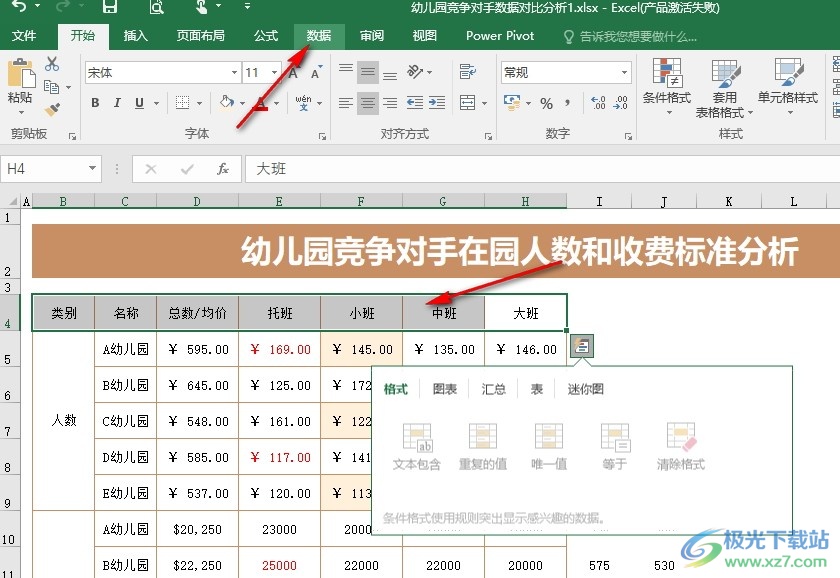The width and height of the screenshot is (840, 578).
Task: Click the Save icon in quick access toolbar
Action: 110,8
